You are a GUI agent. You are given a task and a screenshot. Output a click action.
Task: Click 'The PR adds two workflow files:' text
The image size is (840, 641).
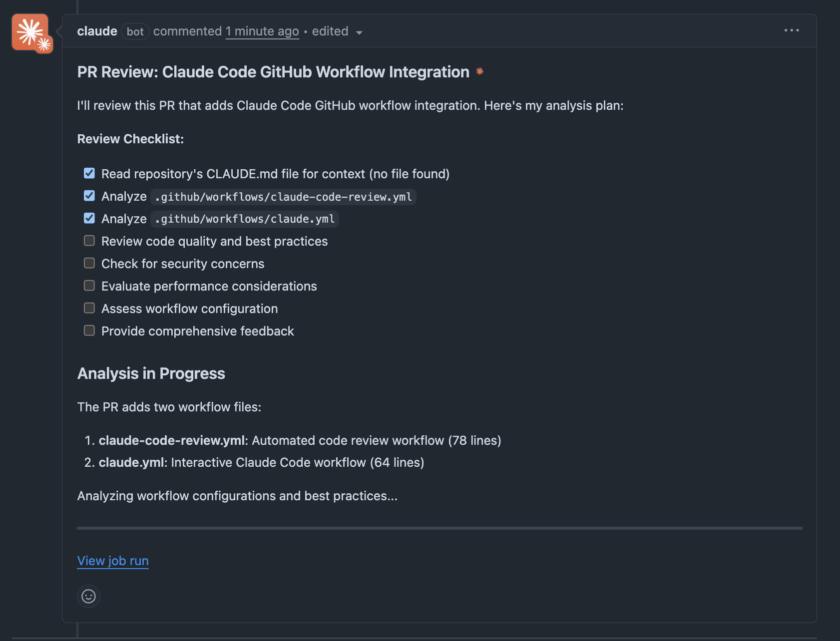click(x=169, y=407)
